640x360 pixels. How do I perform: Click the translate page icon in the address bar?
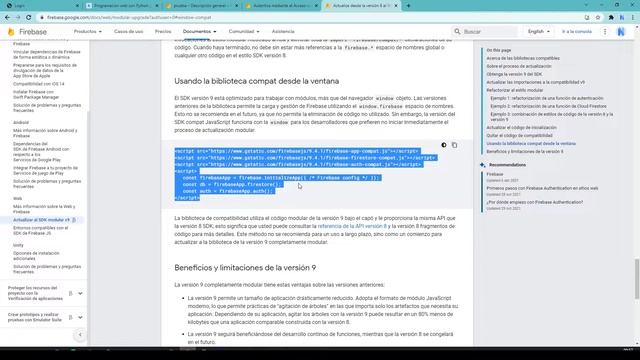pyautogui.click(x=587, y=18)
